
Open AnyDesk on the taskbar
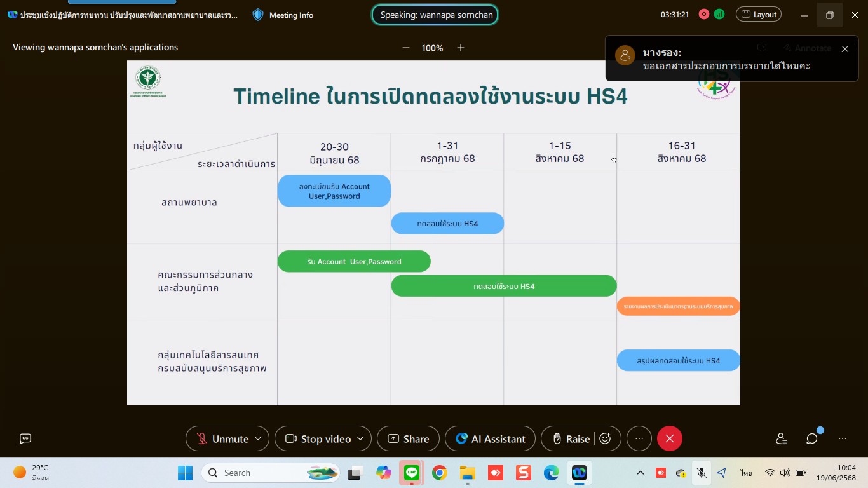tap(496, 473)
